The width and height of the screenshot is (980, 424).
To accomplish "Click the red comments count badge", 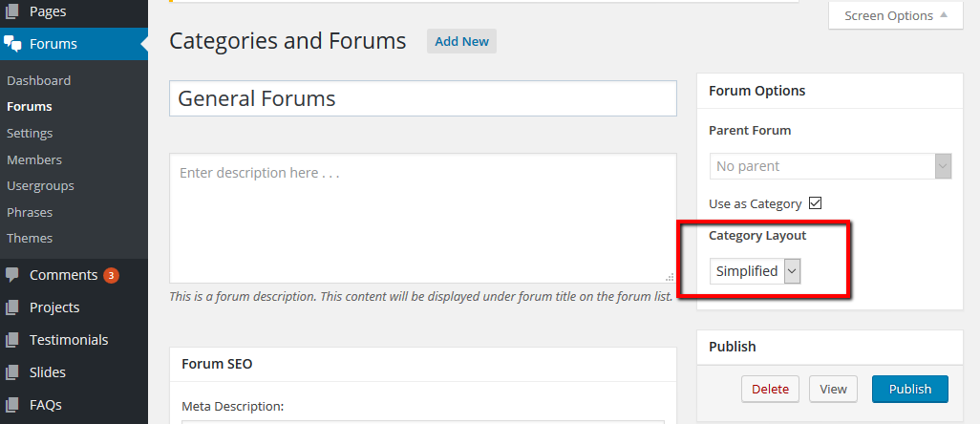I will click(111, 275).
